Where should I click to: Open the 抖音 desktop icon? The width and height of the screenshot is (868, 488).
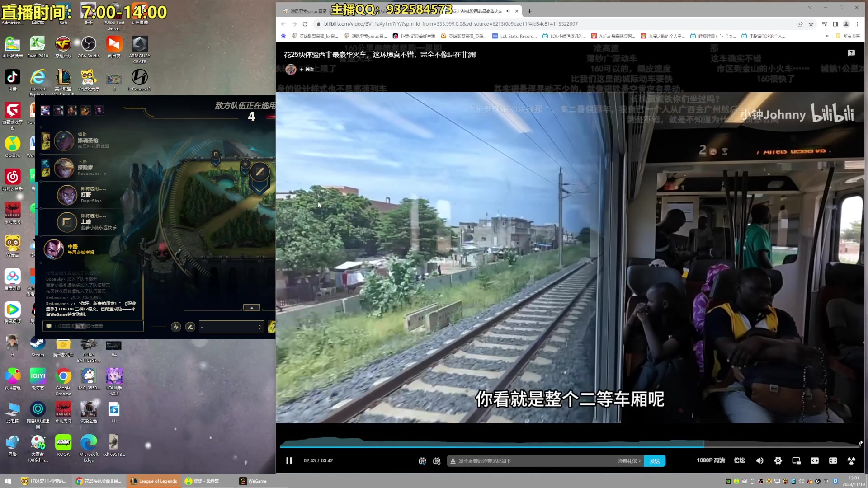tap(12, 80)
